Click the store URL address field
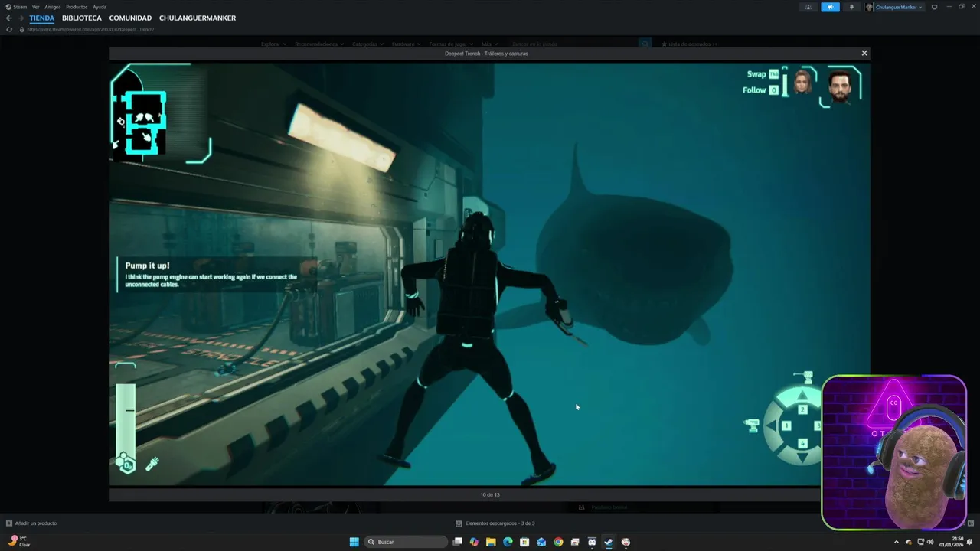This screenshot has width=980, height=551. (92, 29)
